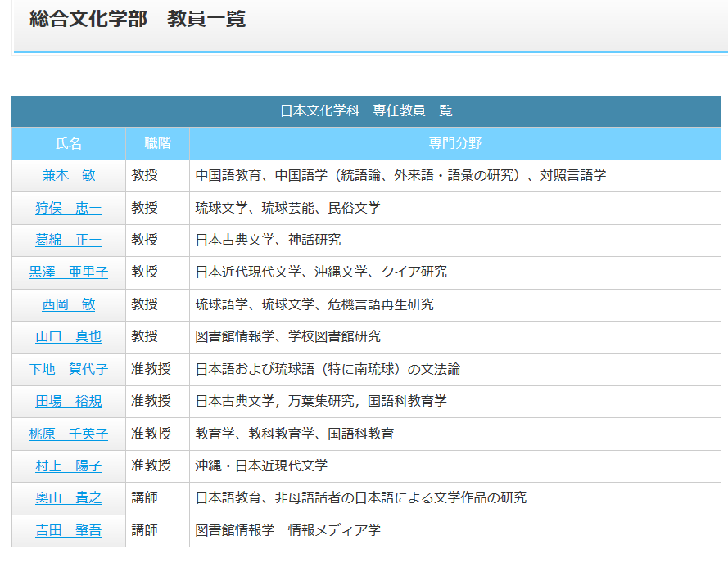Click the 山口 真也 name link
The image size is (728, 567).
tap(69, 336)
